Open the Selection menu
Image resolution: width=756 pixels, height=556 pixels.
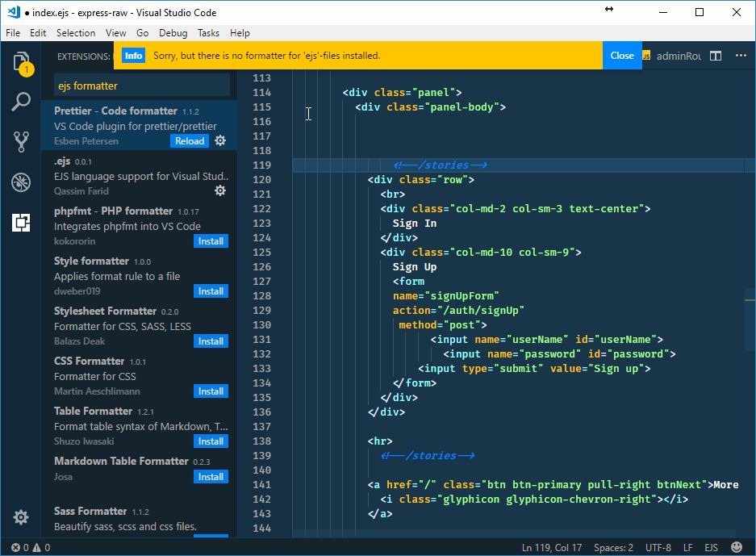click(x=76, y=33)
